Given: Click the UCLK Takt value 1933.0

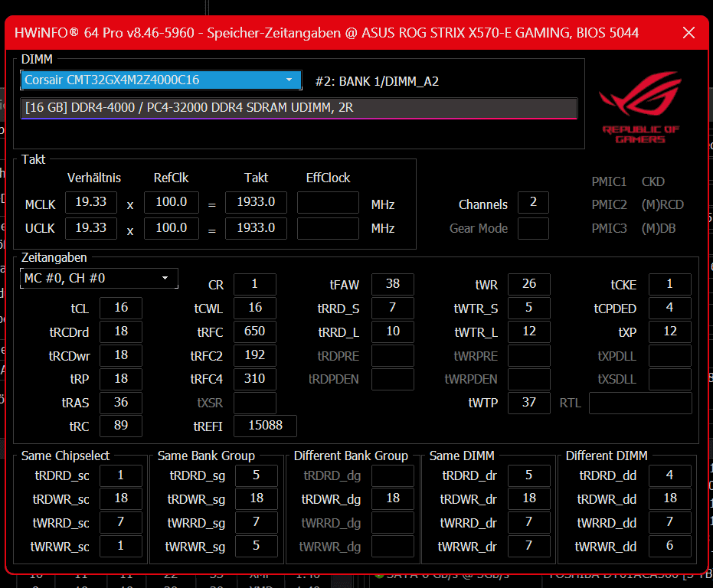Looking at the screenshot, I should pyautogui.click(x=256, y=228).
